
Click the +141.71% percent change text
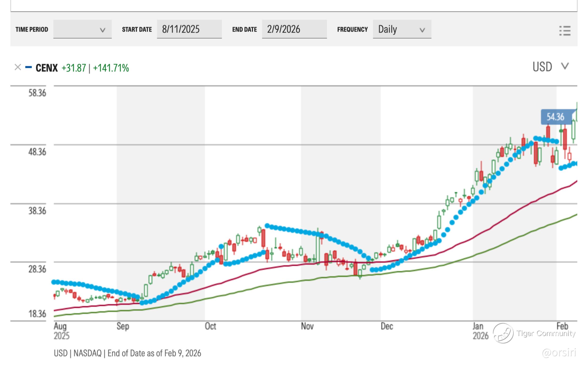tap(111, 68)
